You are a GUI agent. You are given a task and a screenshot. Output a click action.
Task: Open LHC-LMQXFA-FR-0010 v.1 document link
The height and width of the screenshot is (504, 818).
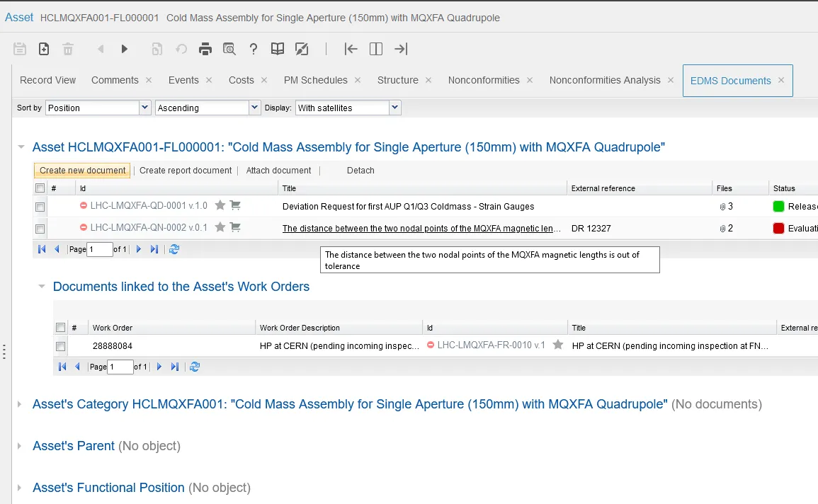(491, 345)
